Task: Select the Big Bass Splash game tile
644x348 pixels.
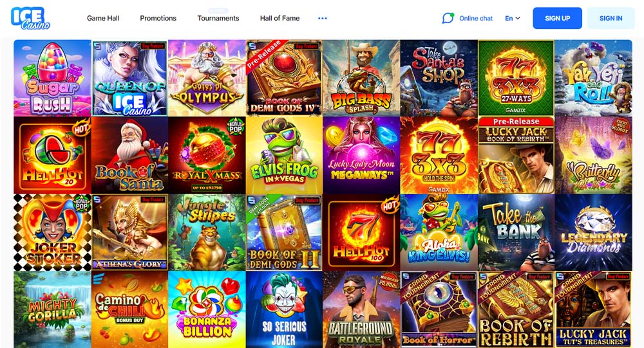Action: click(x=361, y=78)
